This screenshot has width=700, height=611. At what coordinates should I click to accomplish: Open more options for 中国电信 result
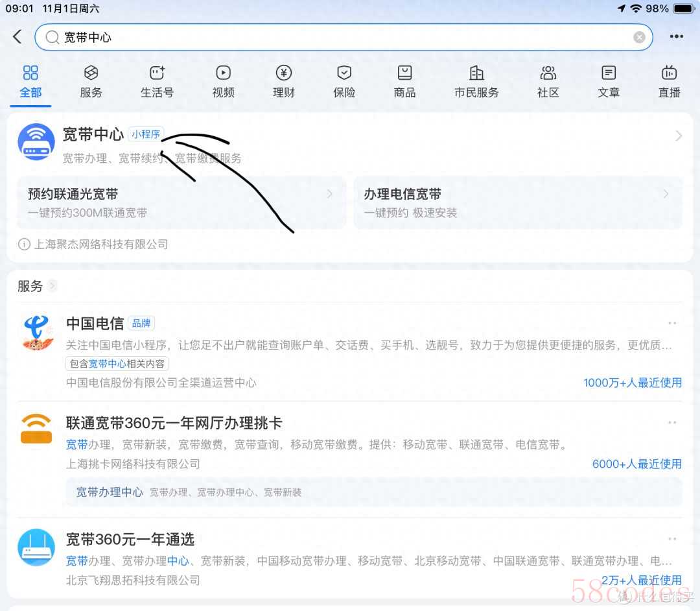click(x=672, y=323)
